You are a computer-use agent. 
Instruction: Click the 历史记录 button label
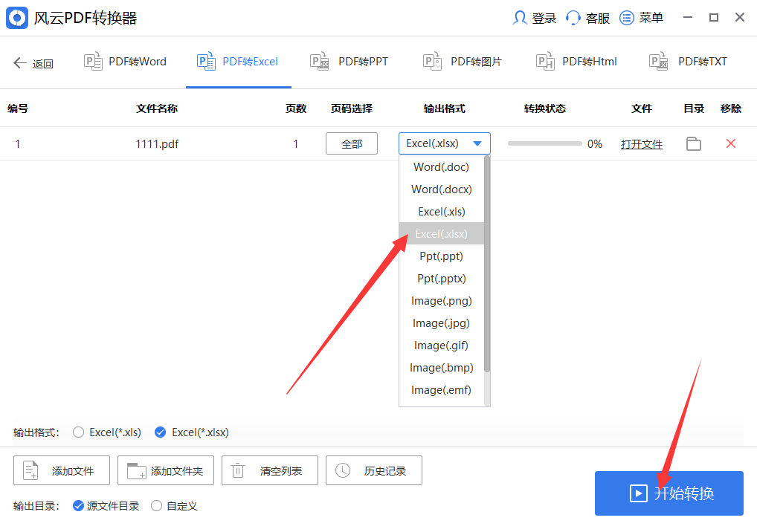(384, 471)
